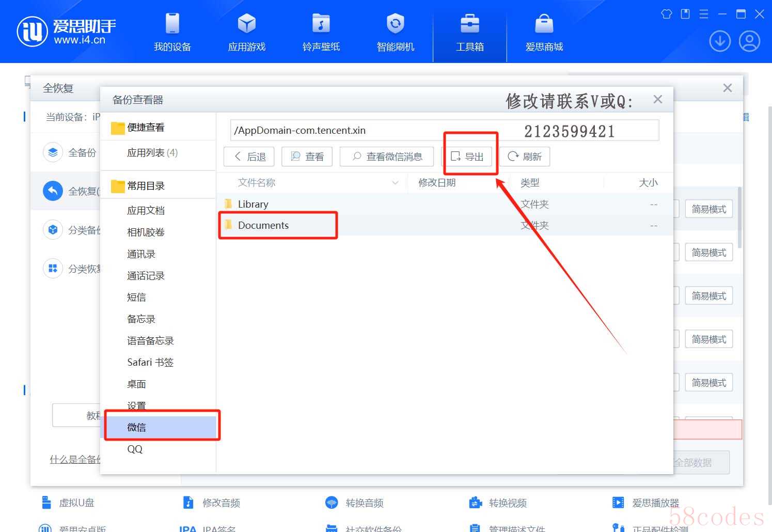Open the main menu lines icon
The height and width of the screenshot is (532, 772).
[704, 14]
